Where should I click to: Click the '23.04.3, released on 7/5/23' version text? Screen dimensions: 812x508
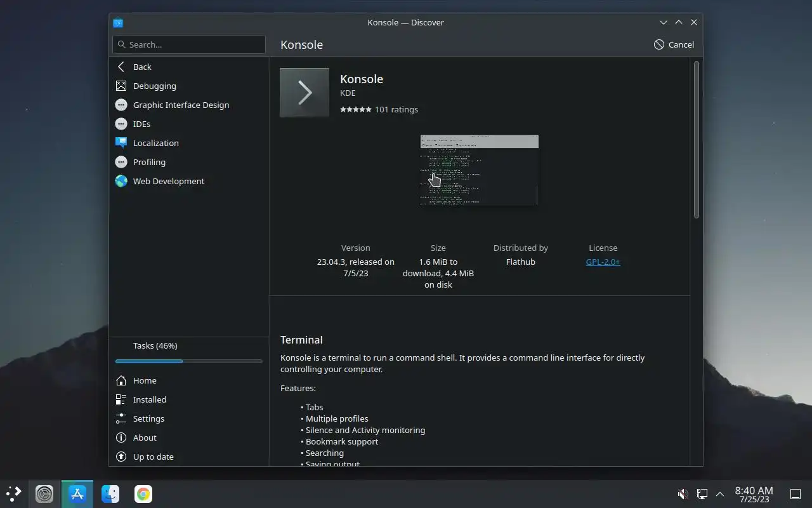tap(356, 267)
